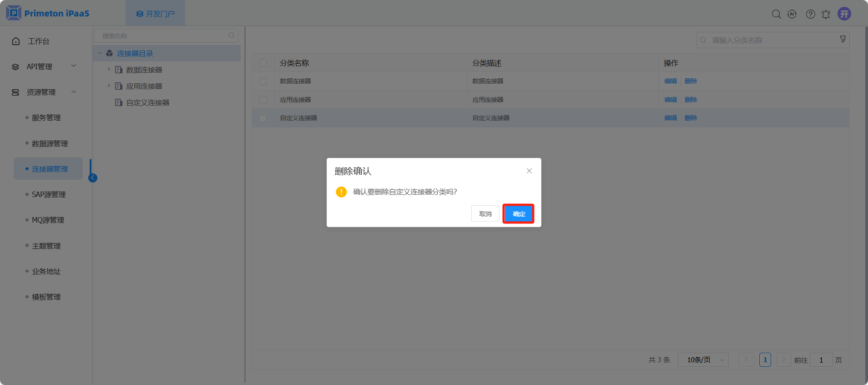Confirm deletion with the 确定 button

(518, 214)
